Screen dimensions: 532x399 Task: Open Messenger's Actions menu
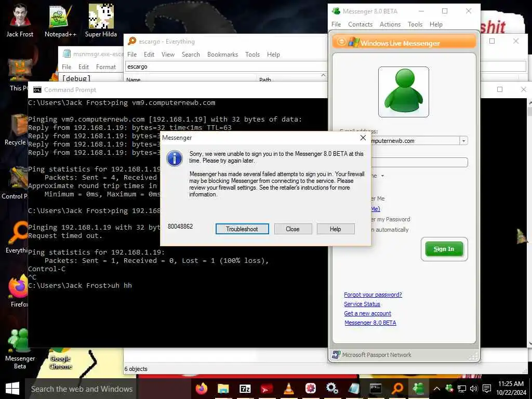point(390,24)
